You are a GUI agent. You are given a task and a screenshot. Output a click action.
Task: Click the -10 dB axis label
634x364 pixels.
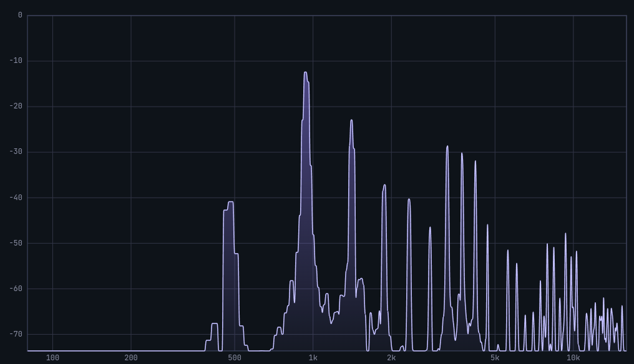(16, 61)
